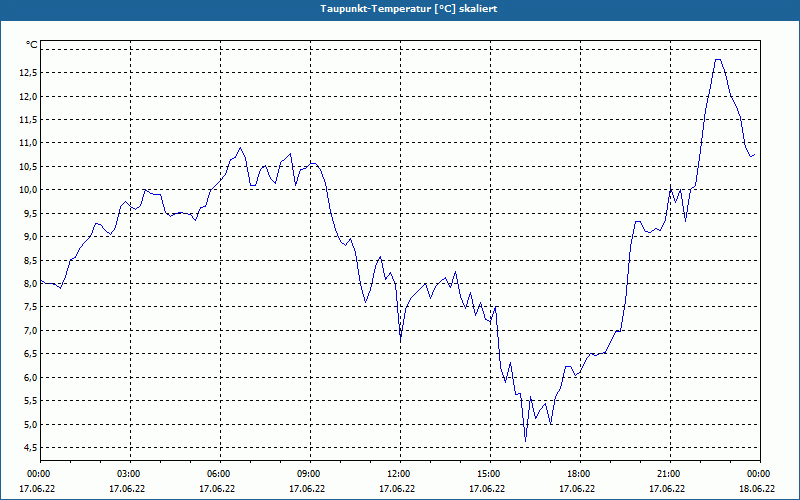Click the 12:00 time label
The height and width of the screenshot is (500, 800).
(x=400, y=474)
